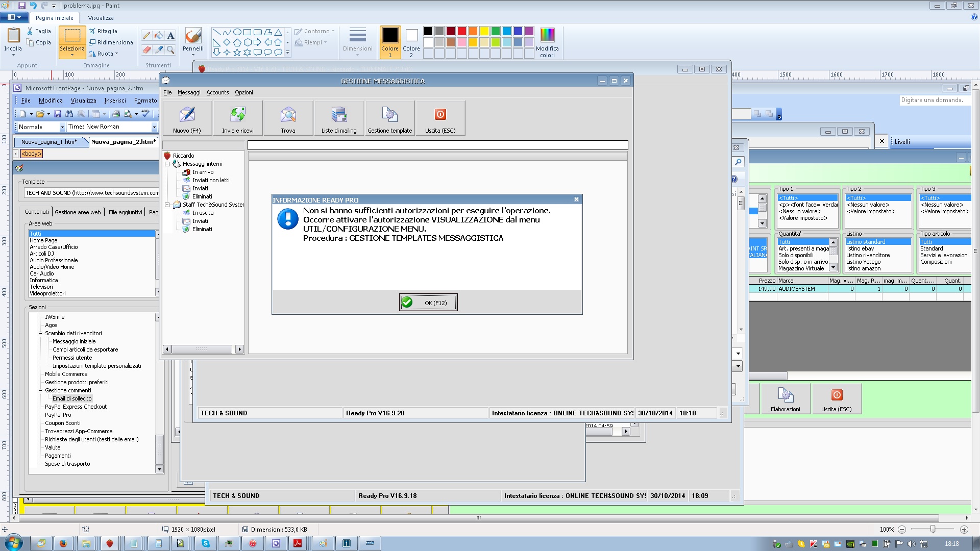
Task: Switch to the Visualizza ribbon tab
Action: point(101,18)
